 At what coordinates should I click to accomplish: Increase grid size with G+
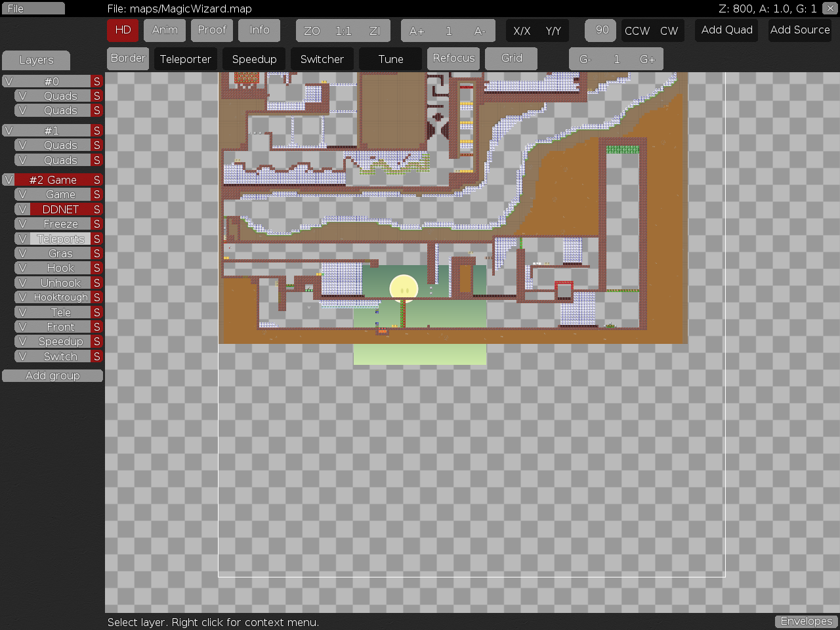coord(648,58)
